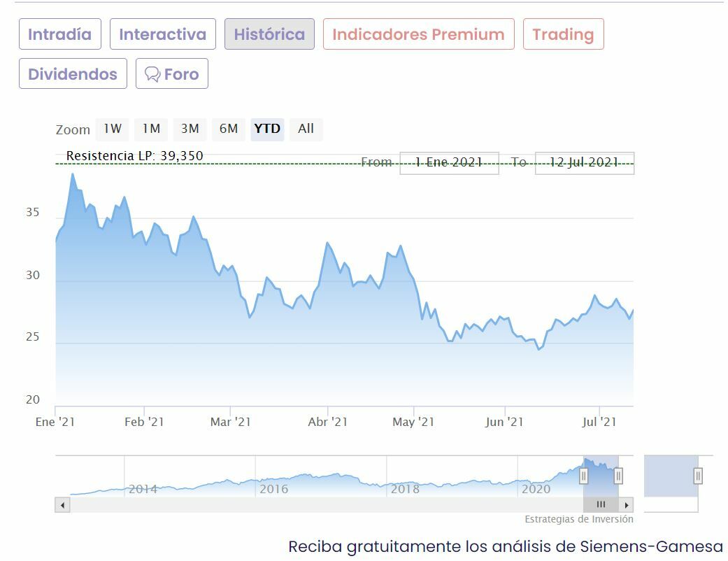Set zoom range to 6M
The width and height of the screenshot is (728, 561).
coord(229,129)
